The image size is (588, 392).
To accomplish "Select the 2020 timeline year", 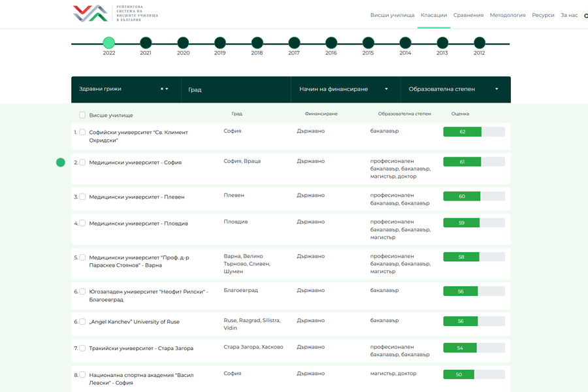I will click(183, 42).
